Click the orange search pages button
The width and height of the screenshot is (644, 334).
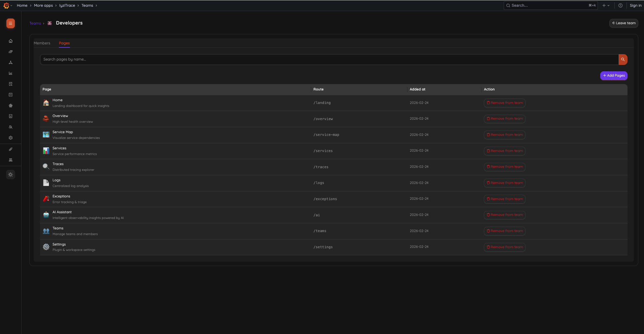click(x=623, y=60)
